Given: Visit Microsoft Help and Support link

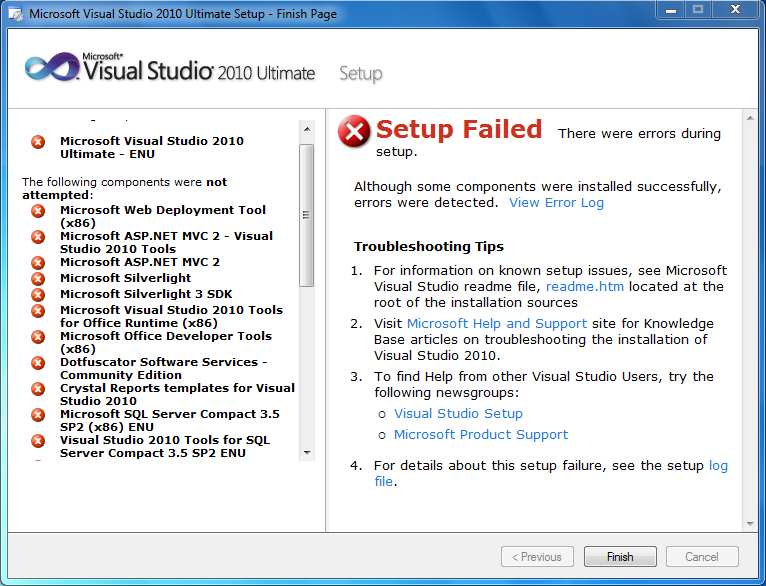Looking at the screenshot, I should 497,324.
